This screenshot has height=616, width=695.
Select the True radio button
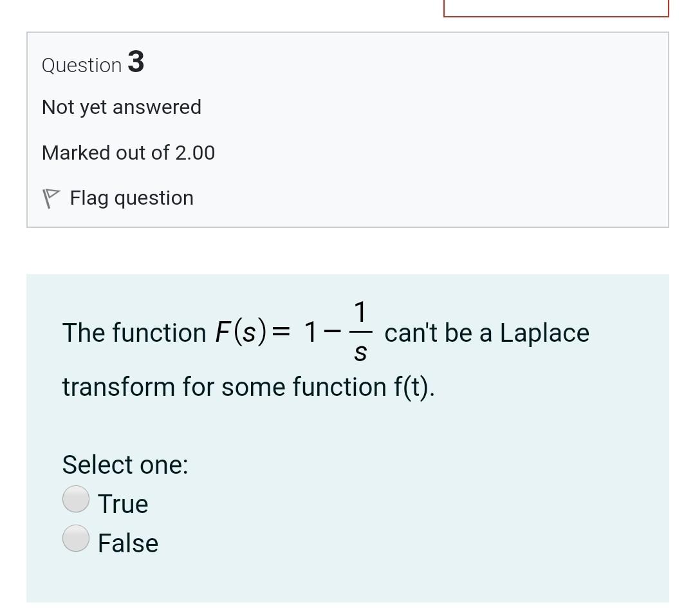(x=75, y=498)
